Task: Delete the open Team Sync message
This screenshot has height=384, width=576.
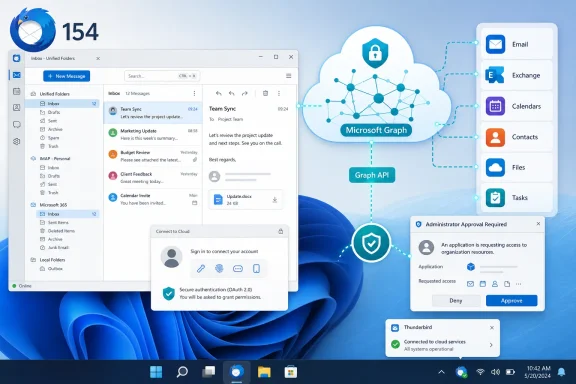Action: [x=265, y=93]
